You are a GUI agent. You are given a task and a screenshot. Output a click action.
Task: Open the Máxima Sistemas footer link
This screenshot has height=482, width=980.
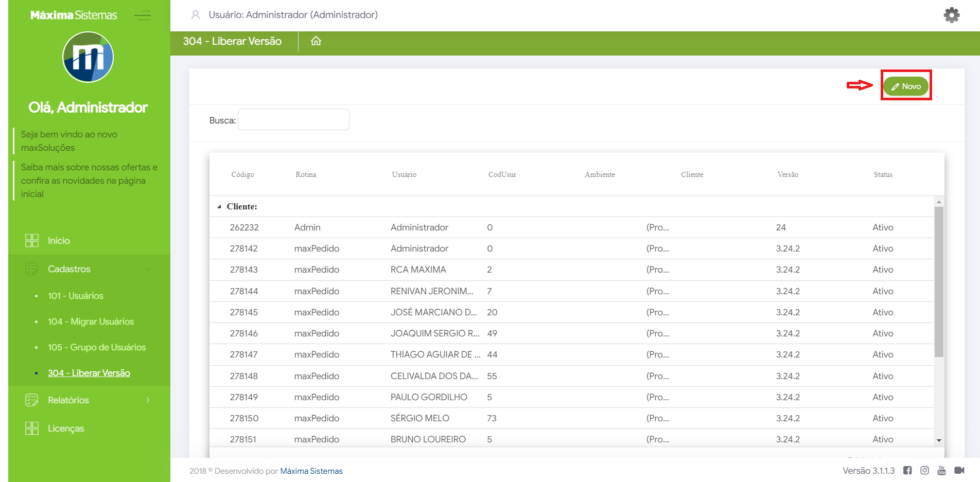[311, 471]
